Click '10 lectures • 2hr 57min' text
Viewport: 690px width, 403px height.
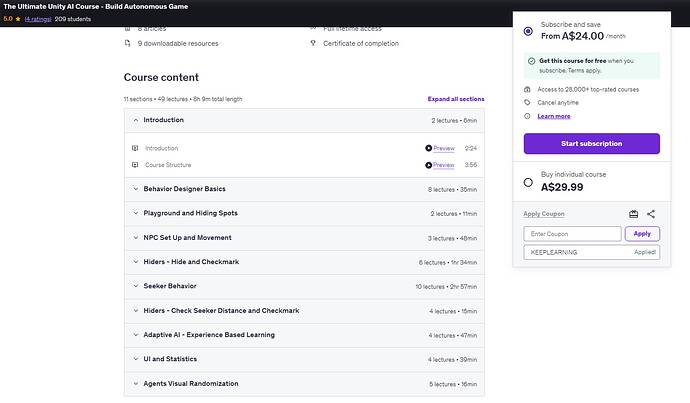[x=446, y=286]
